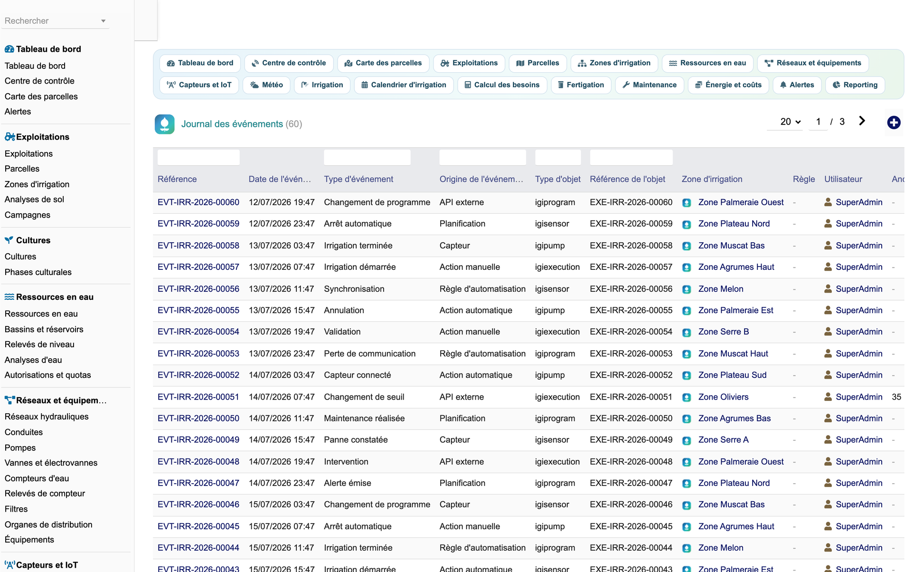
Task: Open Phases culturales in sidebar
Action: pyautogui.click(x=38, y=272)
